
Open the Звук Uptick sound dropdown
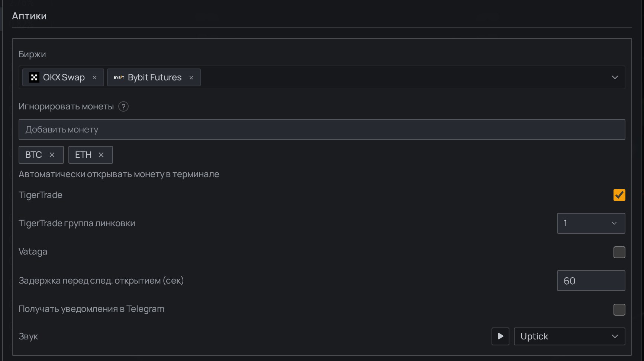coord(569,336)
